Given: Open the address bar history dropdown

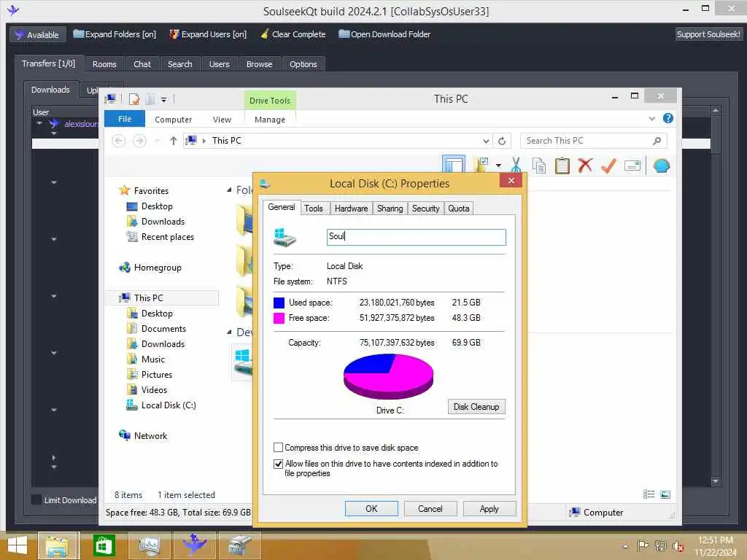Looking at the screenshot, I should [485, 141].
